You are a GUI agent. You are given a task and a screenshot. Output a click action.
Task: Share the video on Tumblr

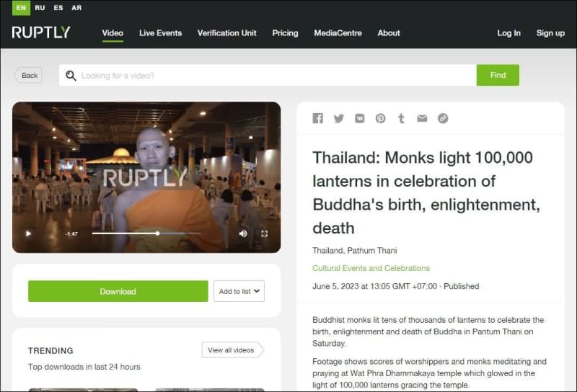tap(401, 118)
